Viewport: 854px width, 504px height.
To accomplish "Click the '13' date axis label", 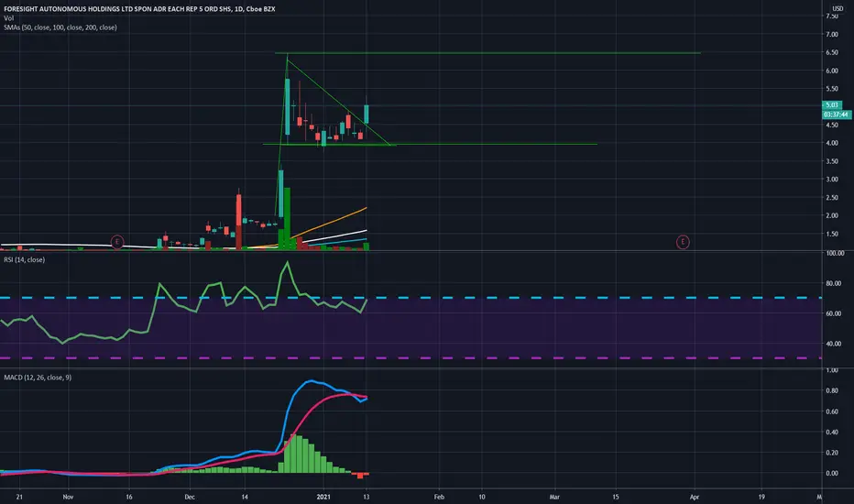I will pyautogui.click(x=366, y=497).
